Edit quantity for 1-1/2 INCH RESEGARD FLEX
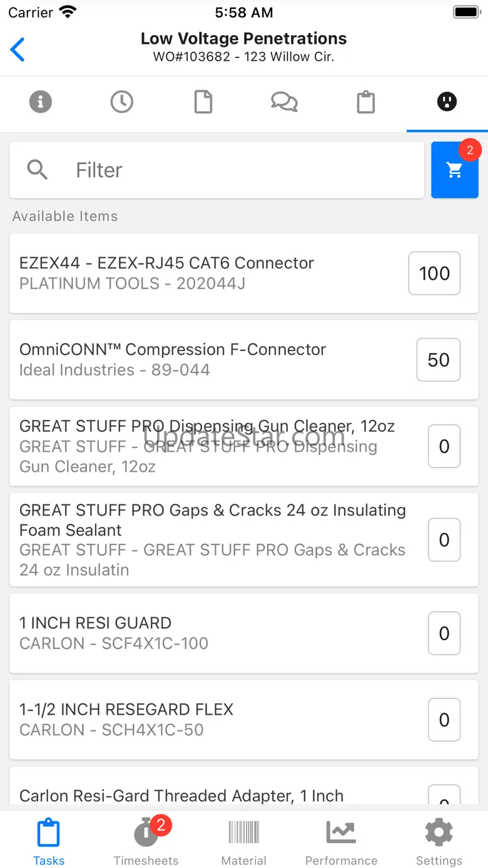The width and height of the screenshot is (488, 868). pyautogui.click(x=444, y=720)
